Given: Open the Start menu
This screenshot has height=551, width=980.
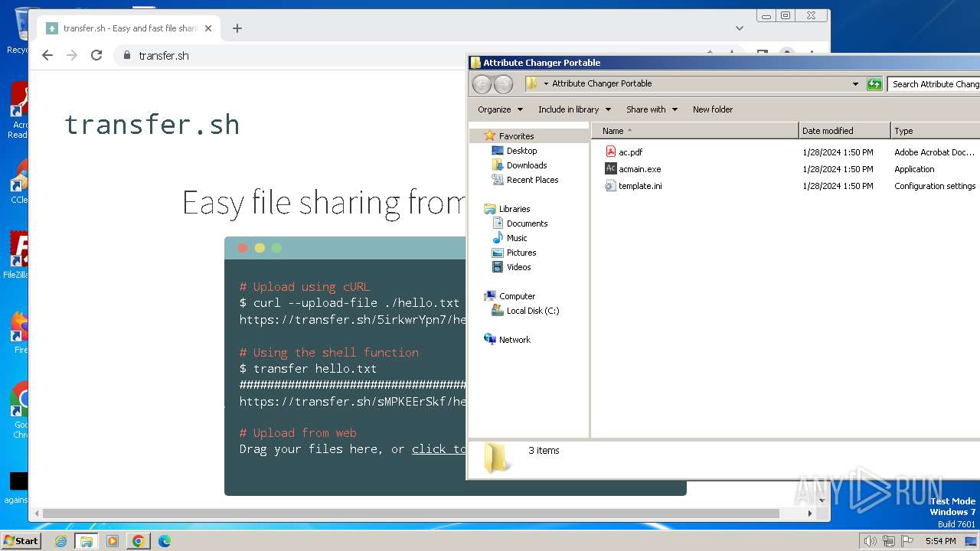Looking at the screenshot, I should (x=21, y=541).
